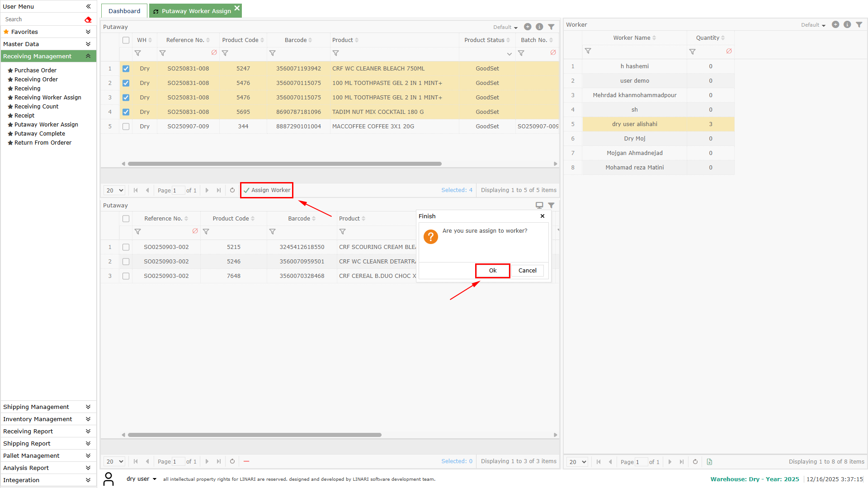Open the filter icon of the Worker panel
The width and height of the screenshot is (868, 488).
point(859,24)
